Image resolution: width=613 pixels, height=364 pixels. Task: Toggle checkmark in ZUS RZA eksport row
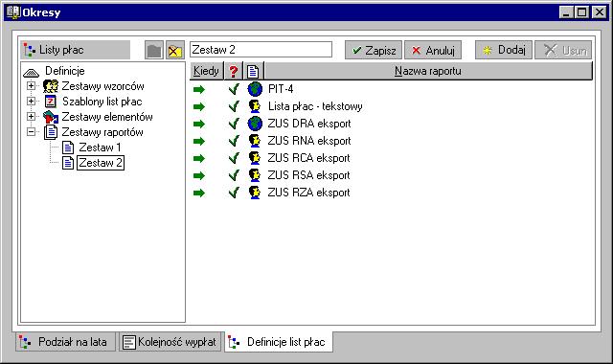tap(234, 193)
